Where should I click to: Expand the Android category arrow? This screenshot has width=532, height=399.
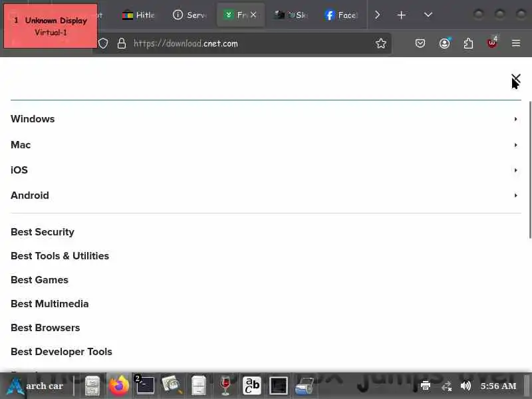pos(515,196)
